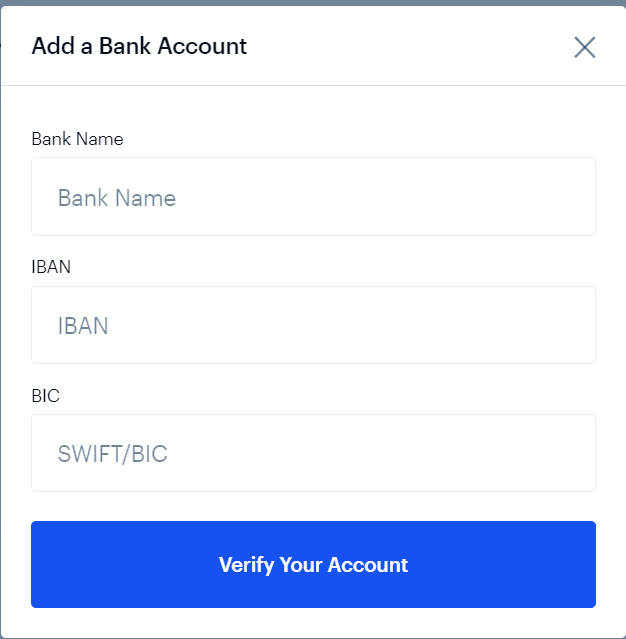Select the SWIFT/BIC input field

point(313,453)
